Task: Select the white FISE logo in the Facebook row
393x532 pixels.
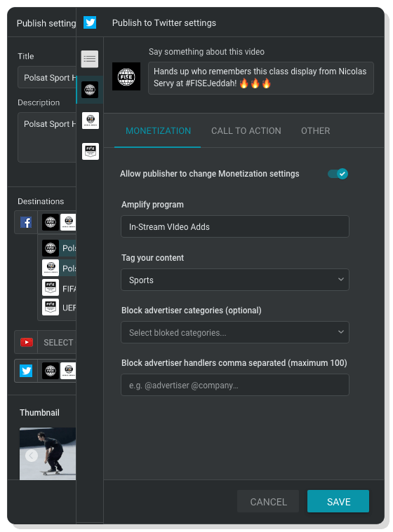Action: 68,223
